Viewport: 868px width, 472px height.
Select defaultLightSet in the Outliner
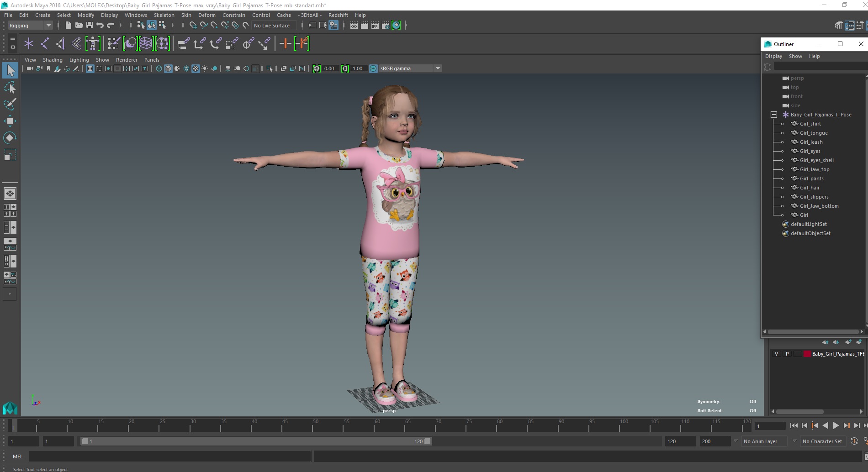[809, 224]
